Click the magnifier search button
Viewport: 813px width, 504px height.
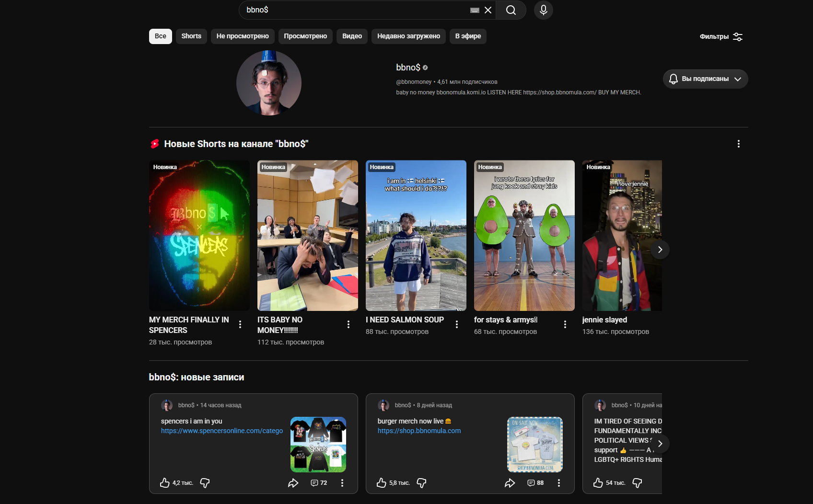pos(511,10)
